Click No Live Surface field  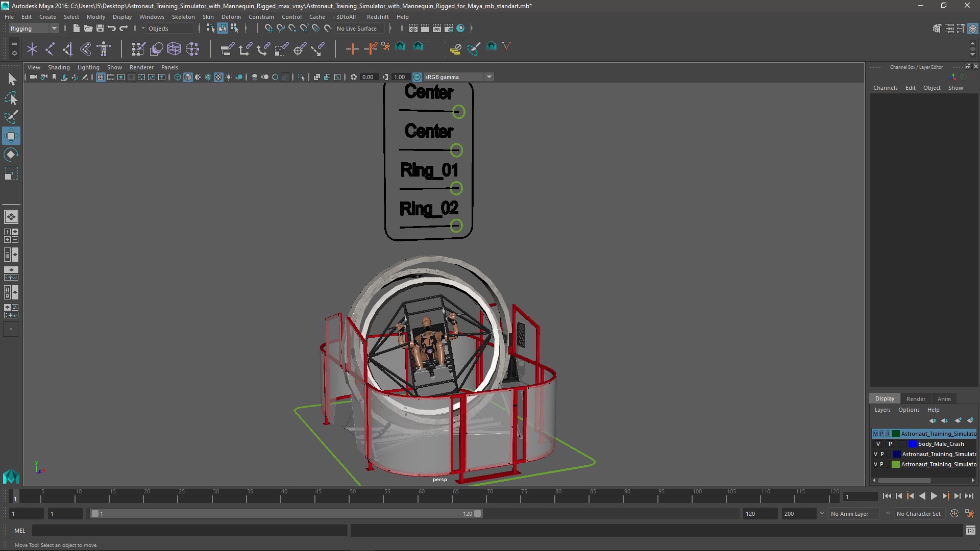click(x=360, y=29)
